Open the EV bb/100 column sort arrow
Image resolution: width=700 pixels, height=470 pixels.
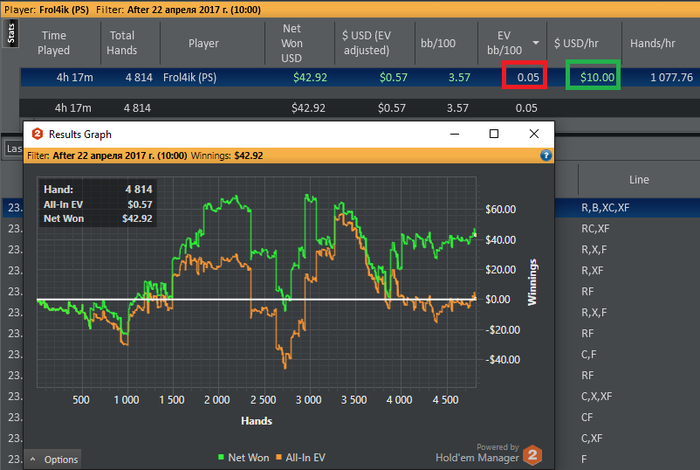[536, 43]
